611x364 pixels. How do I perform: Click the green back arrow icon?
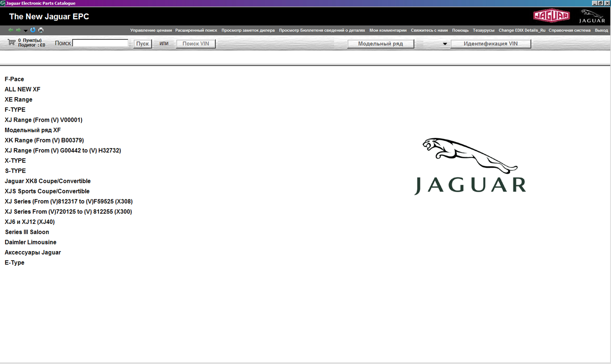point(10,30)
